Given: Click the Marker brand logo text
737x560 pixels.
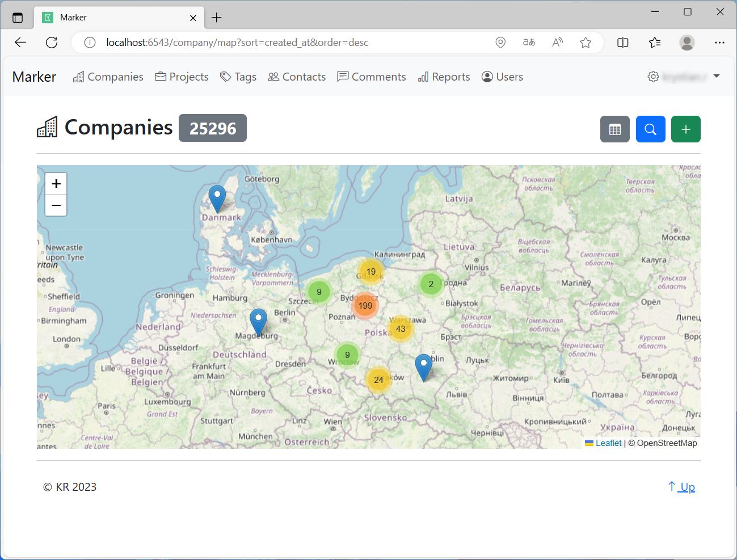Looking at the screenshot, I should (34, 77).
